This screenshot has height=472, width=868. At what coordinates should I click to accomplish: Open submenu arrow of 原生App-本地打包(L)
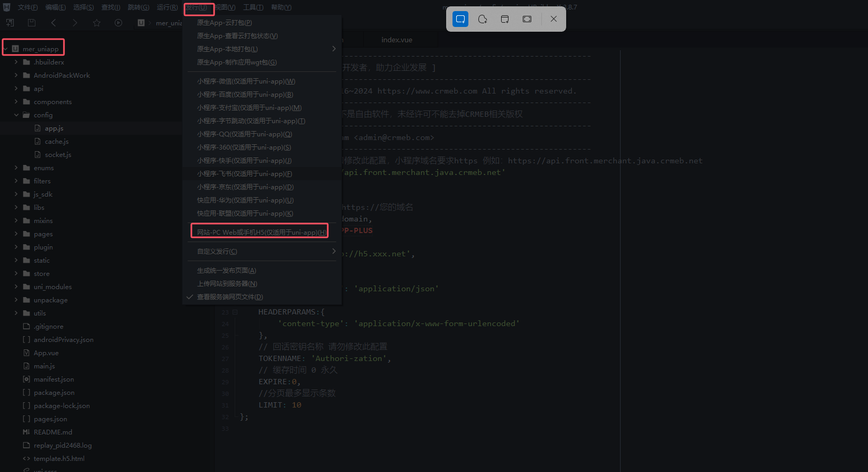coord(334,49)
